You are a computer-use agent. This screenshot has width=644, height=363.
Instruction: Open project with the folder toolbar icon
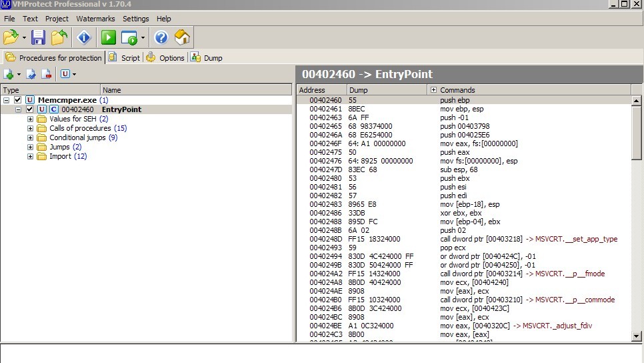11,37
